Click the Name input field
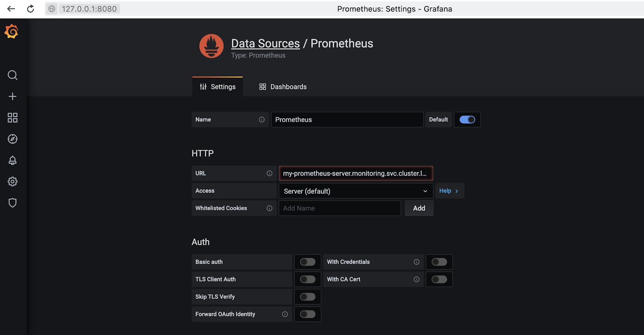Viewport: 644px width, 335px height. (347, 120)
